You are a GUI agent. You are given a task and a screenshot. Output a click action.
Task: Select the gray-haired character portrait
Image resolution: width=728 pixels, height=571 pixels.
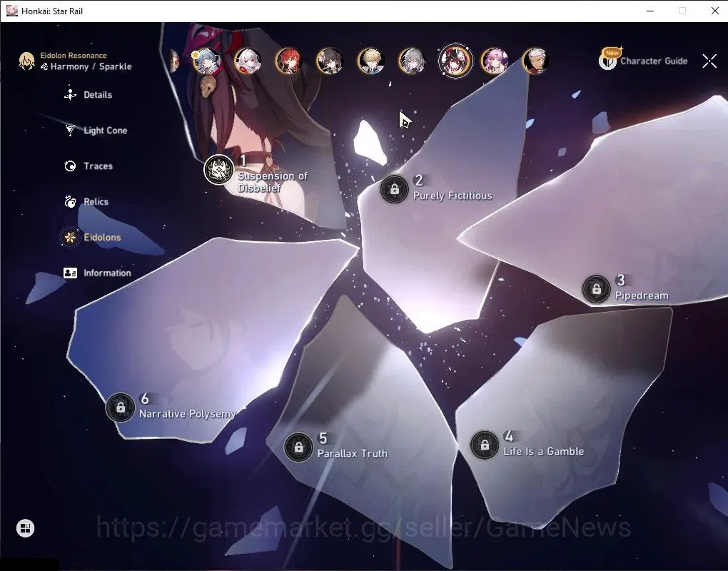412,61
